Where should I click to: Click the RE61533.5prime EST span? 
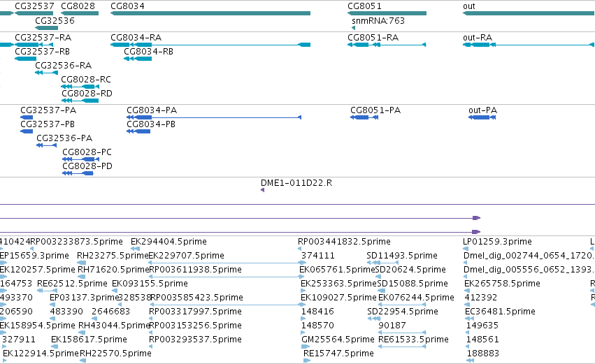[402, 346]
